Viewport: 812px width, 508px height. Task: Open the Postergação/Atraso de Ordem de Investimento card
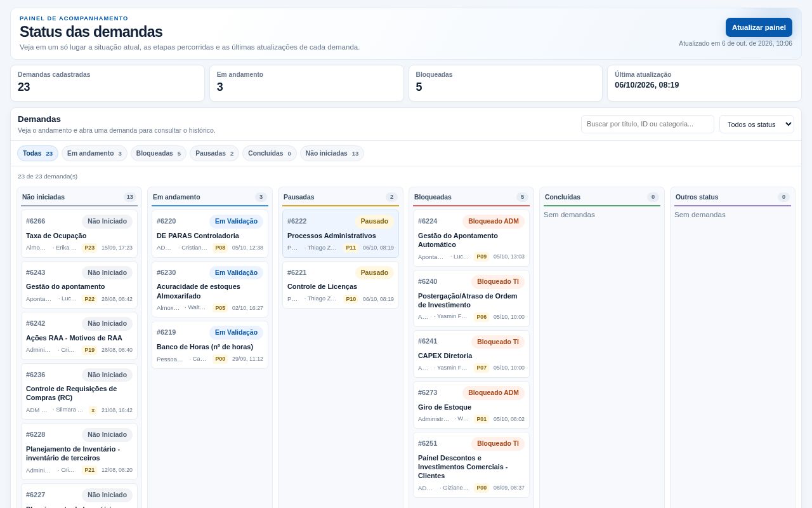click(471, 298)
